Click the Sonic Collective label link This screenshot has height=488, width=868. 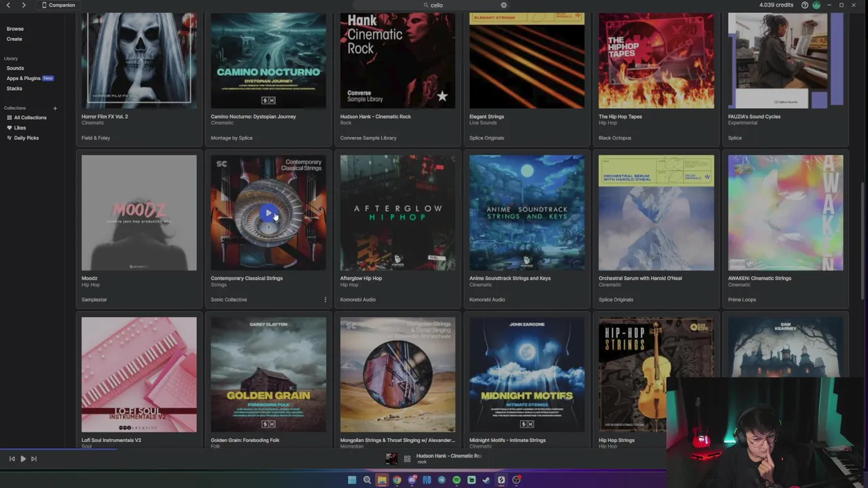pos(229,300)
